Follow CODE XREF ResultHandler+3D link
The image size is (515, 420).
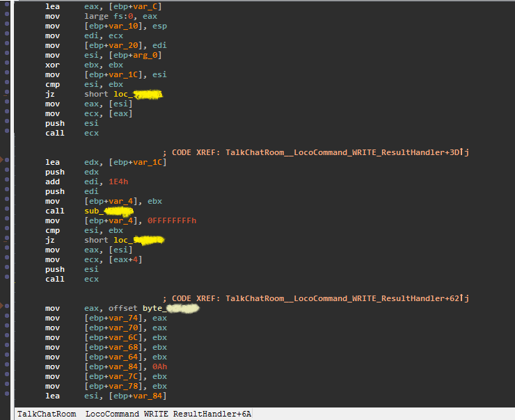tap(347, 152)
